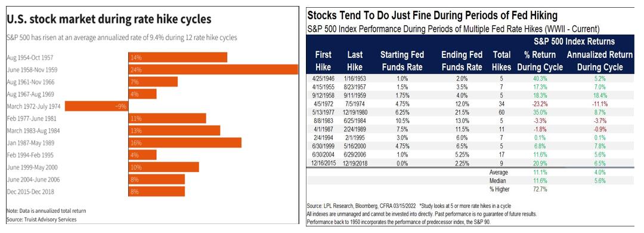The image size is (644, 233).
Task: Click the Feb 1994-Feb 1995 label
Action: [x=30, y=155]
